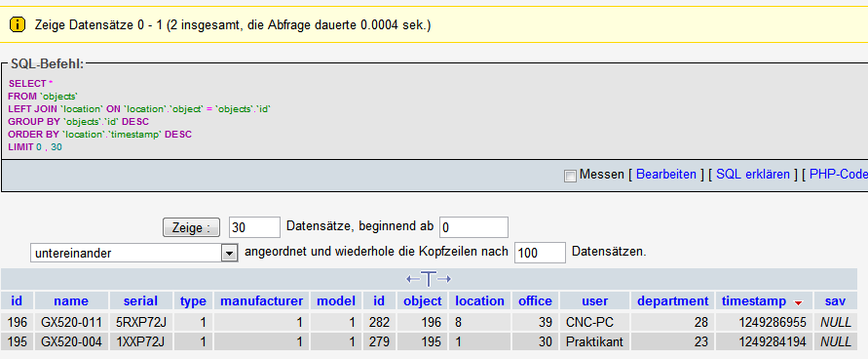
Task: Sort by the first id column header
Action: (x=17, y=300)
